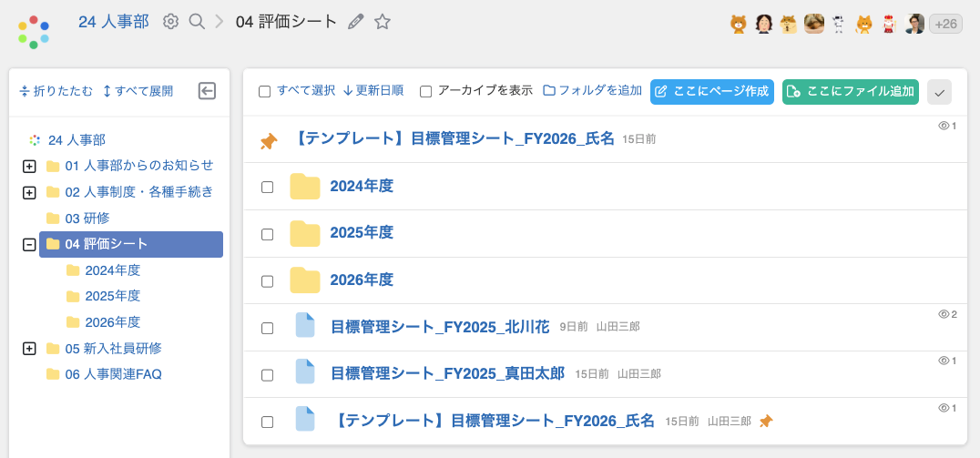Click 01 人事部からのお知らせ tree label
Image resolution: width=980 pixels, height=458 pixels.
click(139, 166)
